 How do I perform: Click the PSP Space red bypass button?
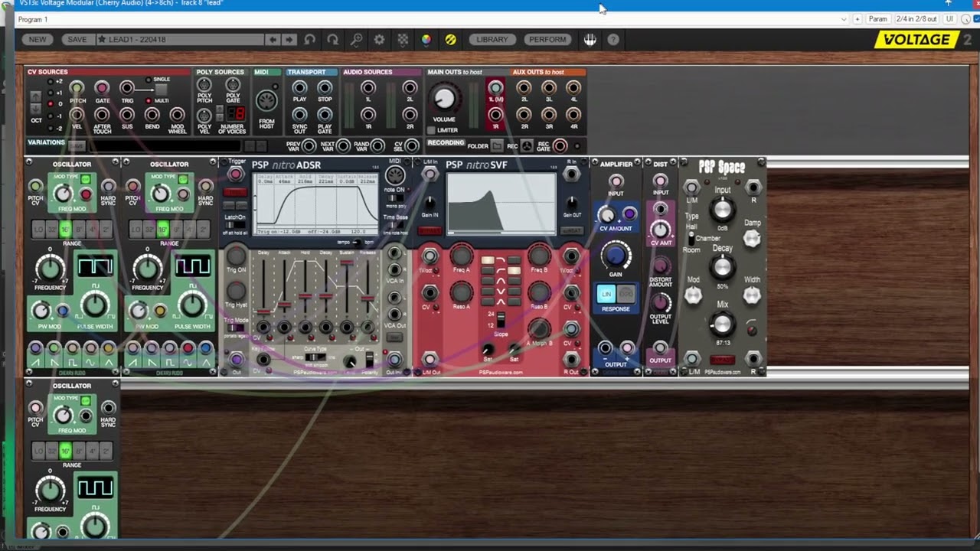pyautogui.click(x=722, y=359)
